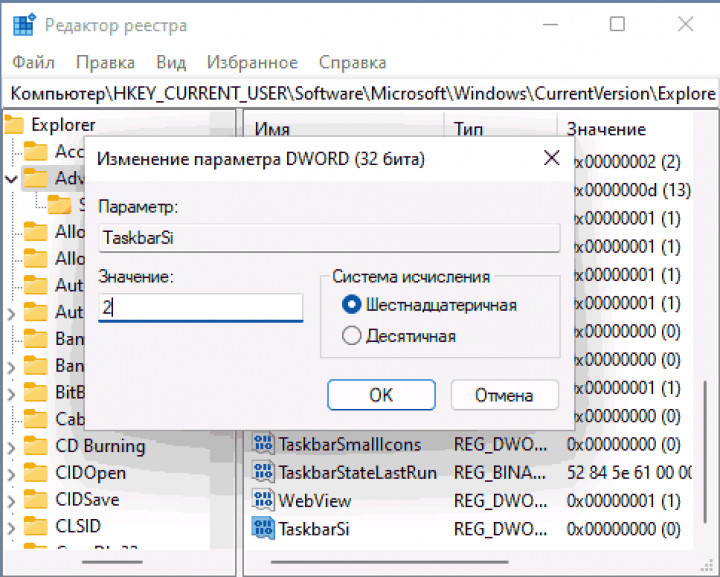Open the Правка menu
This screenshot has height=577, width=720.
[105, 62]
